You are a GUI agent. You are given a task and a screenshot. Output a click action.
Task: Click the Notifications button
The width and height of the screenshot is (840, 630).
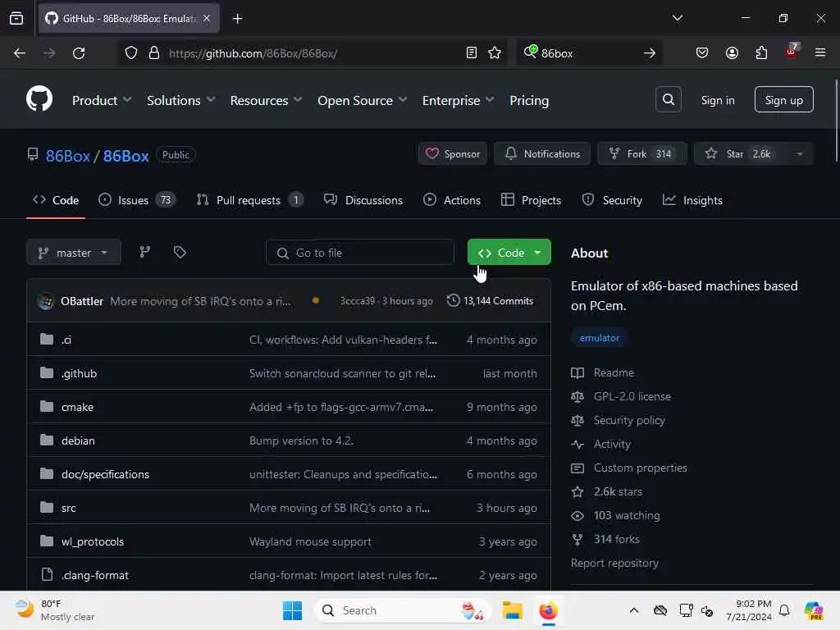pyautogui.click(x=542, y=154)
